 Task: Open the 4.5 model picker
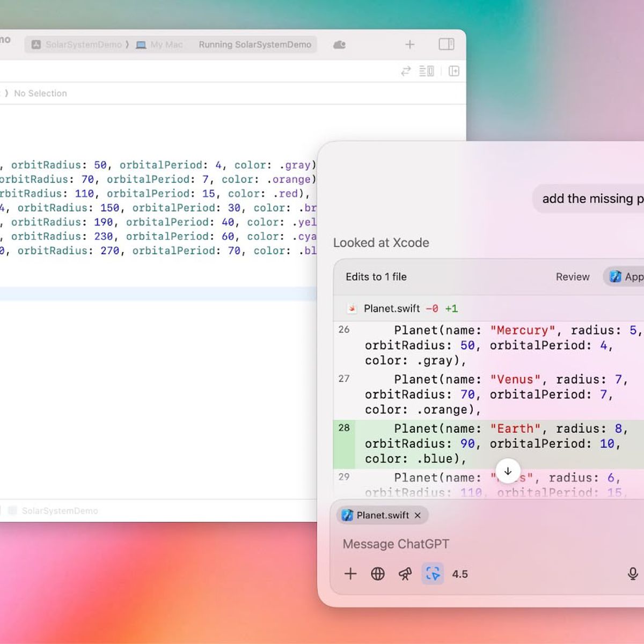(x=460, y=574)
